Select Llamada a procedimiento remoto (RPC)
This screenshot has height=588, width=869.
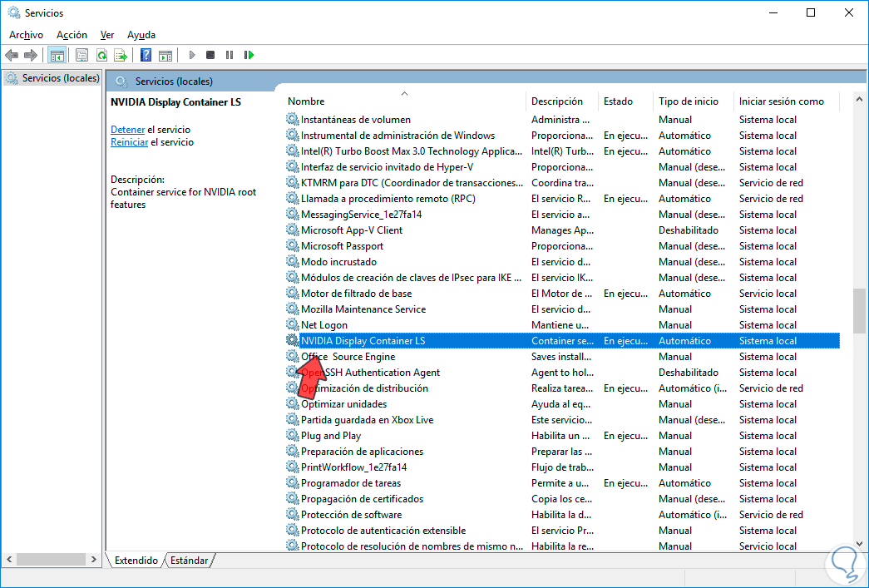(562, 199)
